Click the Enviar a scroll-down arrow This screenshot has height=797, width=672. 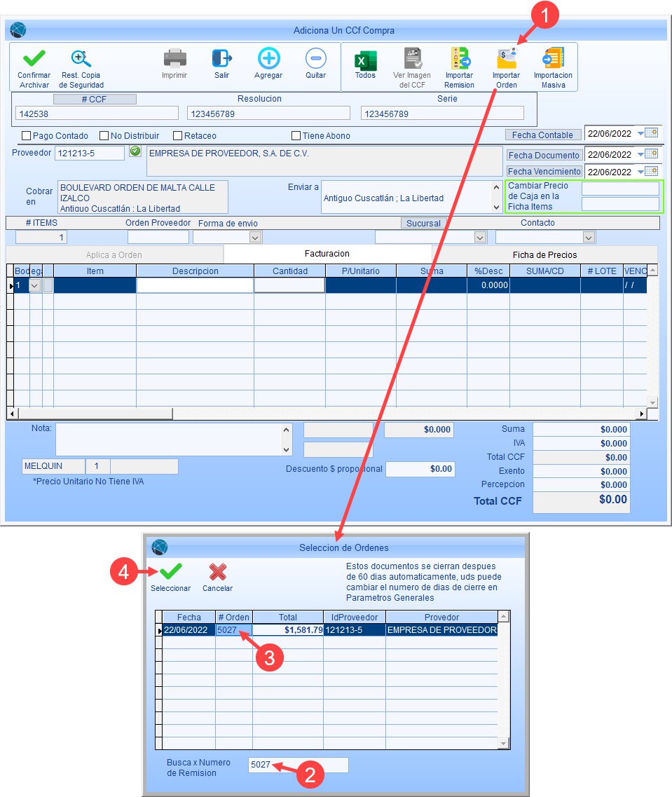497,207
